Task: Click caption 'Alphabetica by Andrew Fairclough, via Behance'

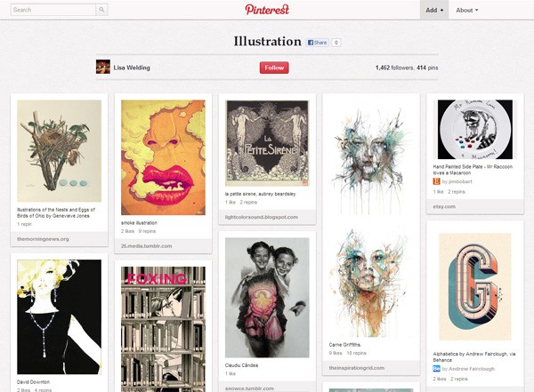Action: point(474,357)
